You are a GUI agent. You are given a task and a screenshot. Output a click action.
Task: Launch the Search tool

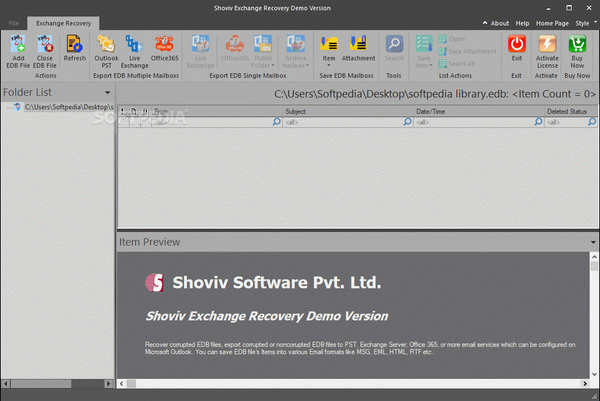394,48
